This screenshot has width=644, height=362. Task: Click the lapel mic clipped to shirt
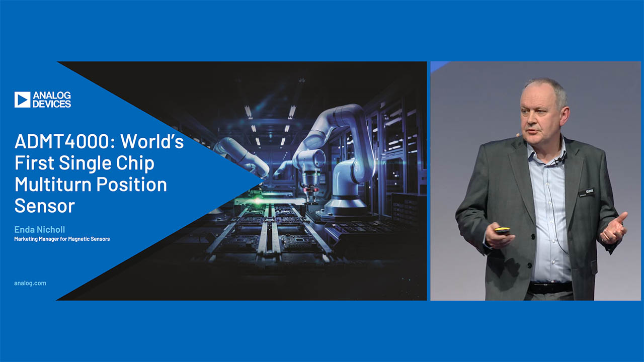pyautogui.click(x=557, y=161)
